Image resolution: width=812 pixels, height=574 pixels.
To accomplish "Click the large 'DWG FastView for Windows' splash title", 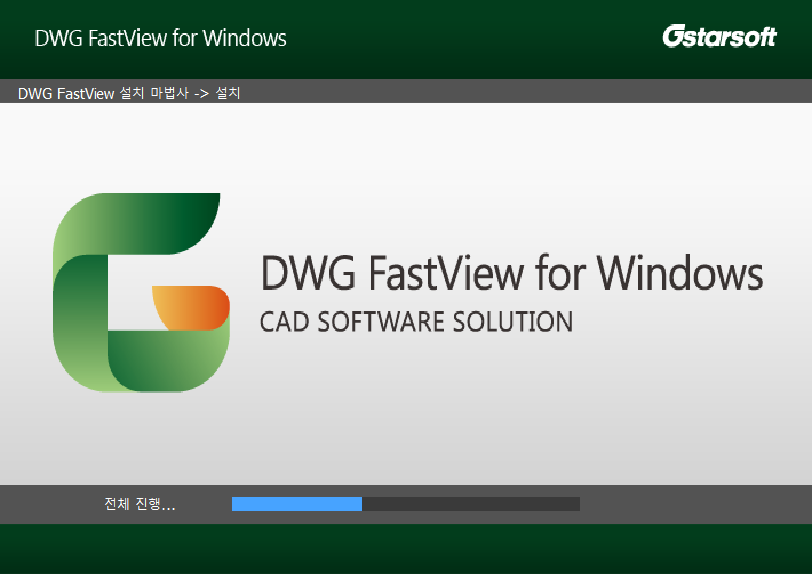I will click(x=512, y=272).
